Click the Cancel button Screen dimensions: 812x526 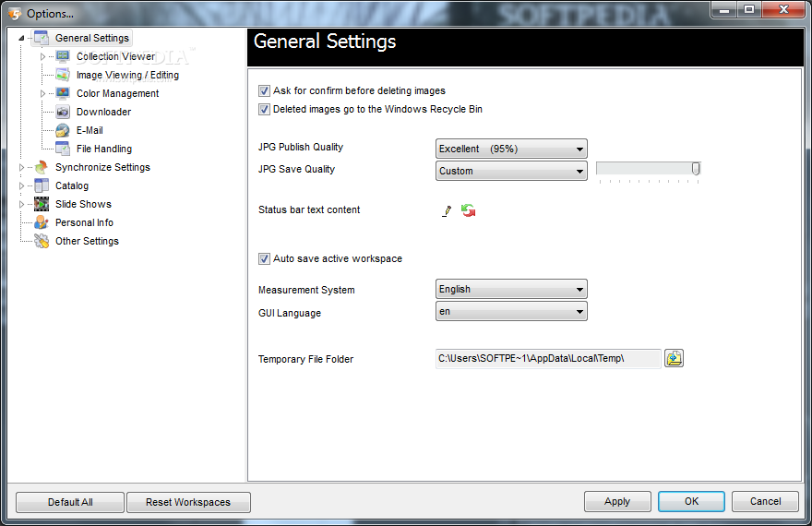(x=765, y=501)
